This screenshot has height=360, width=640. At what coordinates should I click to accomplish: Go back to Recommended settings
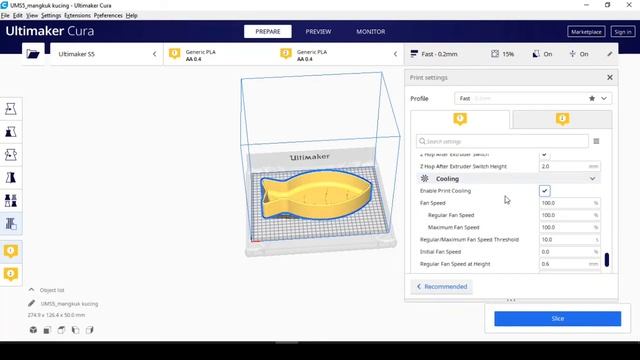(x=442, y=287)
